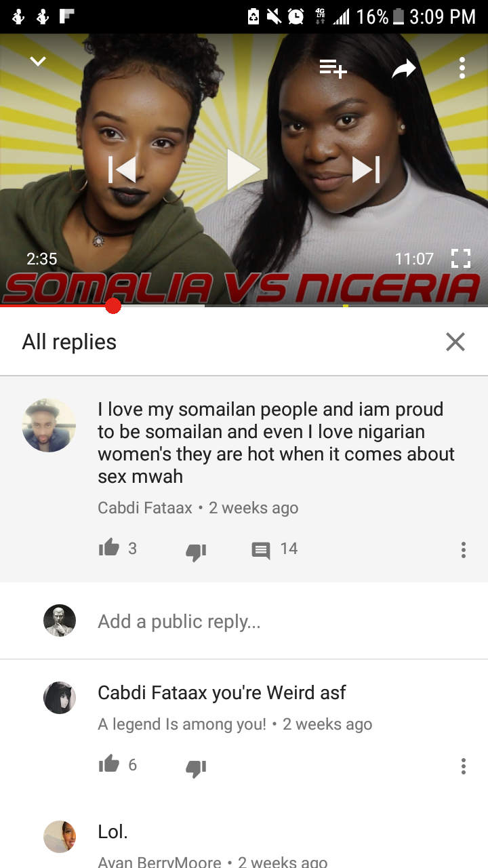Dislike Cabdi Fataax's comment
Viewport: 488px width, 868px height.
coord(196,552)
